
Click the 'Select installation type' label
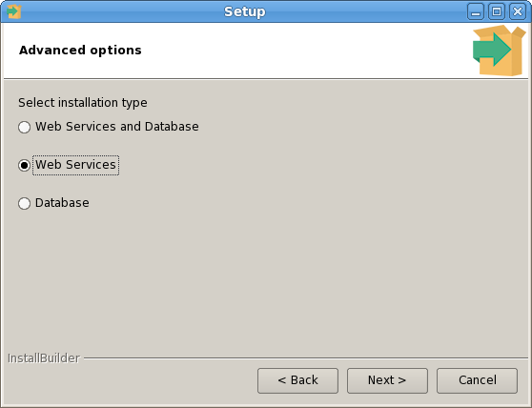[x=83, y=102]
